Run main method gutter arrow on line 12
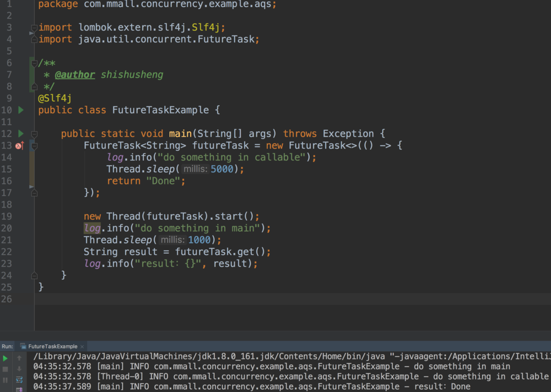Viewport: 551px width, 392px height. click(x=21, y=133)
